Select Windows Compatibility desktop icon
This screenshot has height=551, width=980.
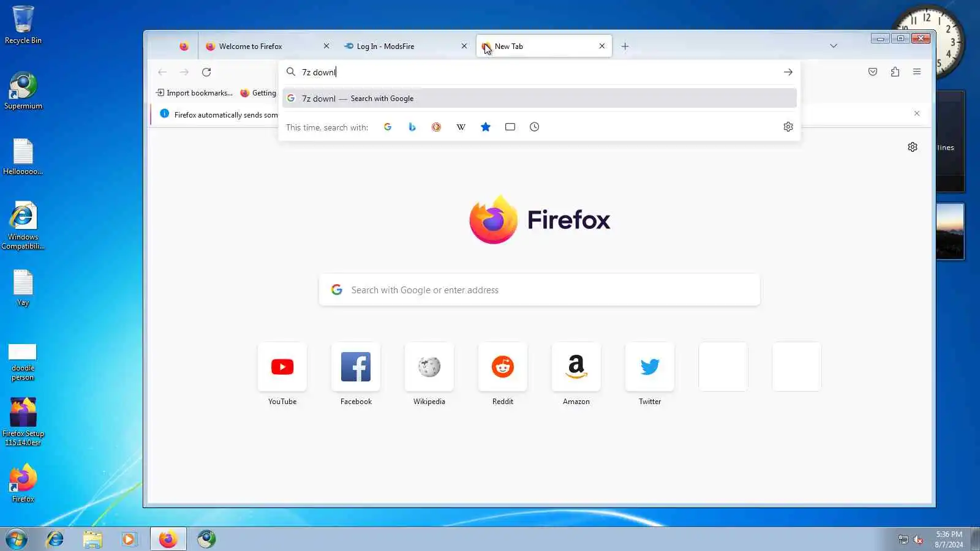point(23,225)
